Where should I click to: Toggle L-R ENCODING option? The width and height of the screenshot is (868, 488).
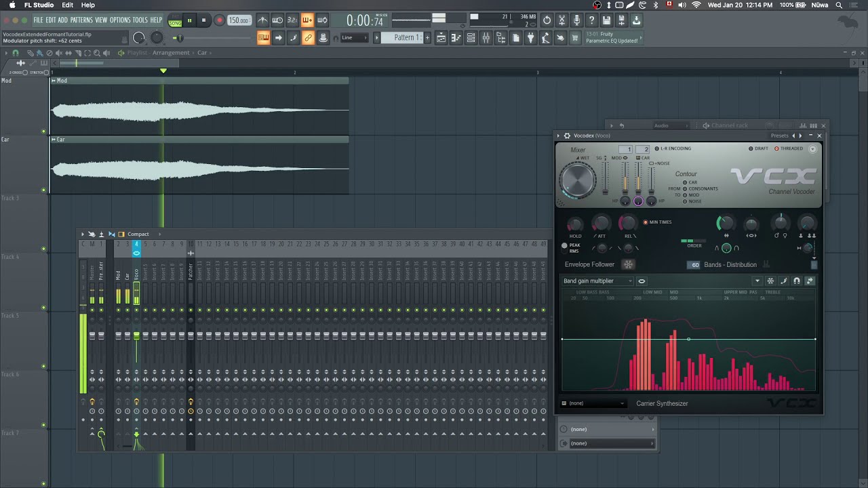point(673,148)
